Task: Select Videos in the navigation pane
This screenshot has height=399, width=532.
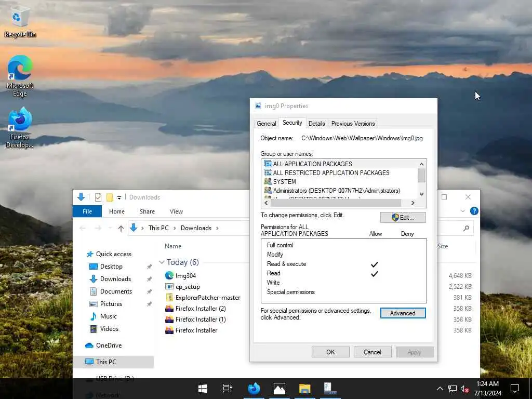Action: (109, 328)
